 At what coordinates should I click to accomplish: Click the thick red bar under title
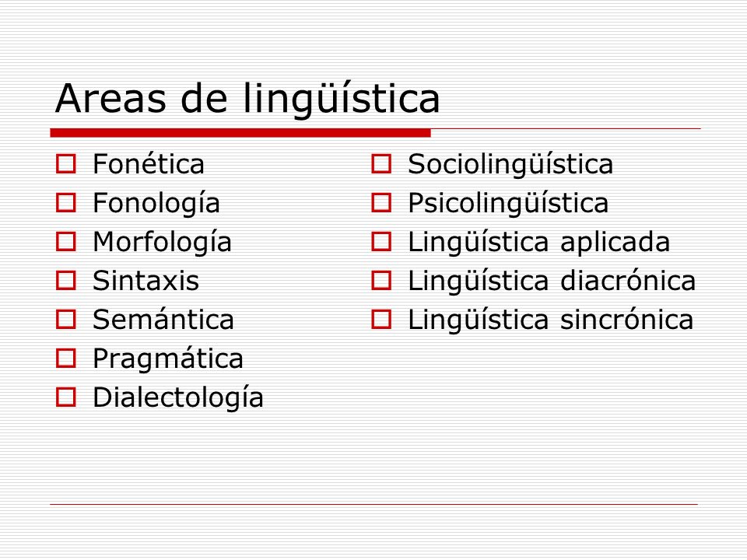click(x=240, y=133)
